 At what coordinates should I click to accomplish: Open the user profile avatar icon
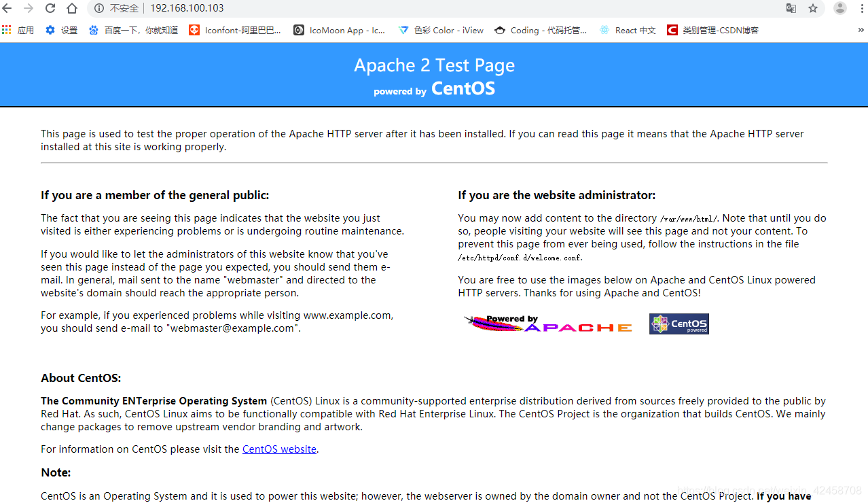pyautogui.click(x=840, y=8)
